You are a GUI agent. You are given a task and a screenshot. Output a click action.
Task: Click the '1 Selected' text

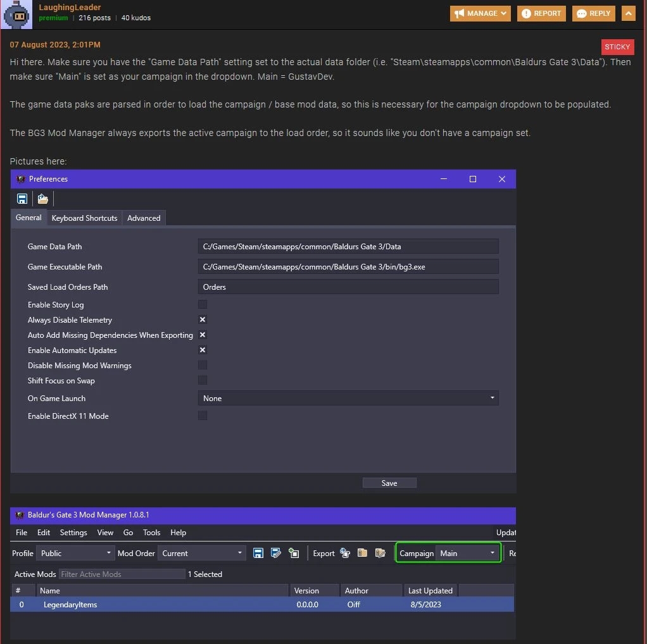click(x=205, y=574)
